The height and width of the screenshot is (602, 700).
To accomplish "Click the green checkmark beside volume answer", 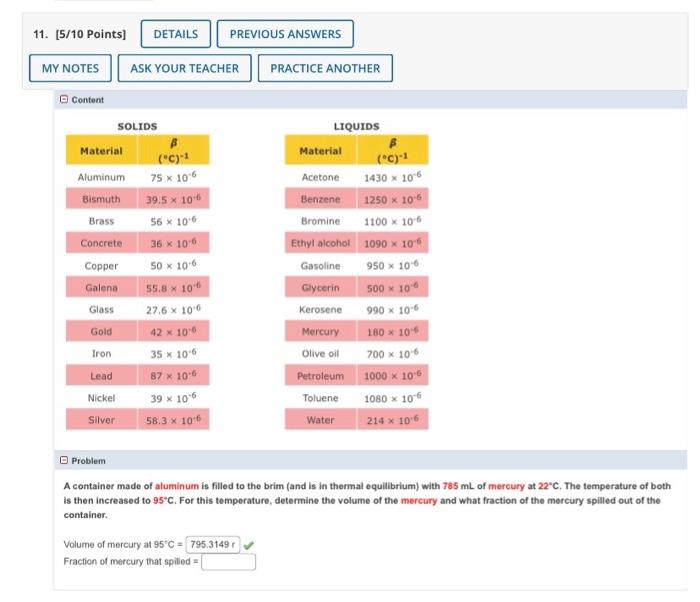I will (x=249, y=545).
